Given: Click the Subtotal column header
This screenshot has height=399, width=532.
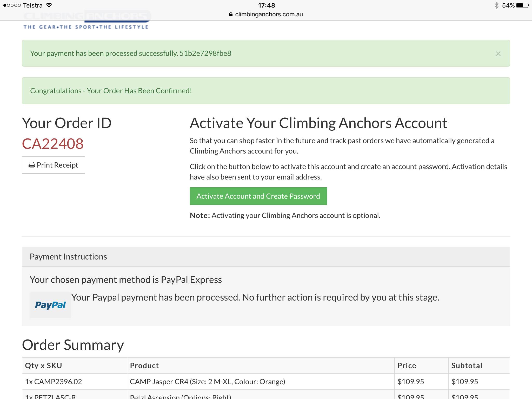Looking at the screenshot, I should pyautogui.click(x=467, y=365).
